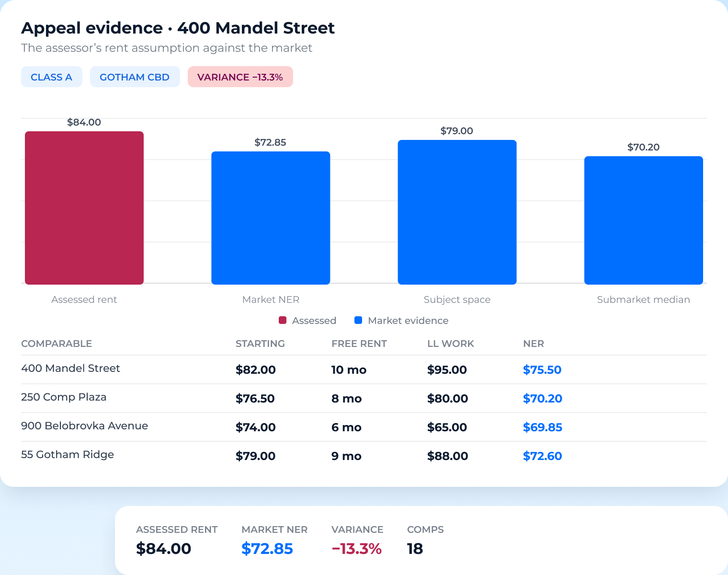The image size is (728, 575).
Task: Click the summary −13.3% variance figure
Action: (x=357, y=549)
